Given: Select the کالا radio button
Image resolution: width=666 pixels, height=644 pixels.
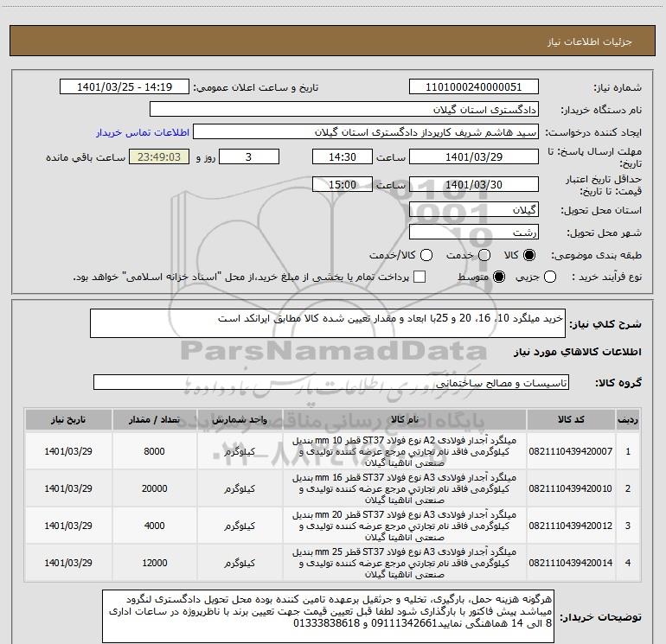Looking at the screenshot, I should coord(529,255).
